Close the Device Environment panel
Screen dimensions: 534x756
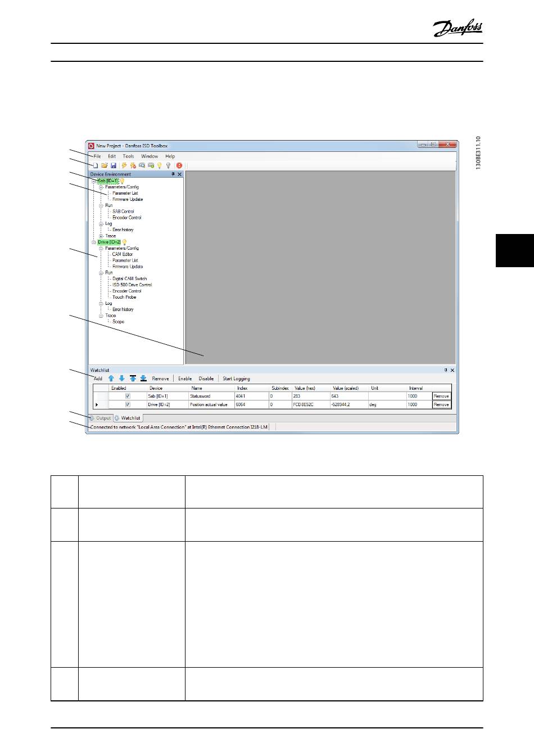[x=180, y=174]
